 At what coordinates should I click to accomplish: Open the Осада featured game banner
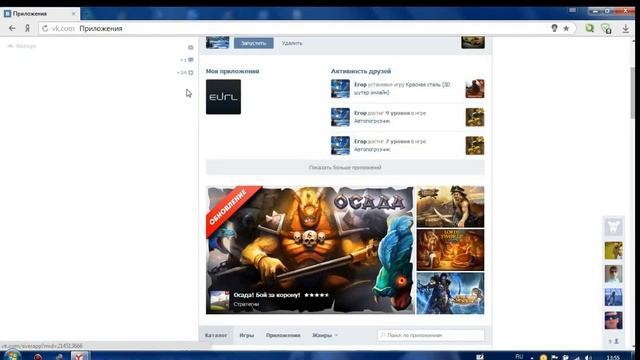310,250
